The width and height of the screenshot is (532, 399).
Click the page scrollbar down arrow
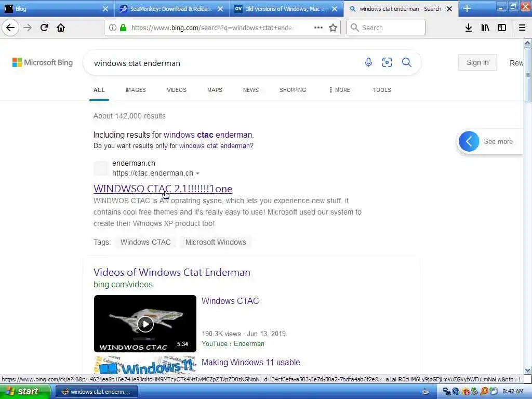[x=527, y=370]
